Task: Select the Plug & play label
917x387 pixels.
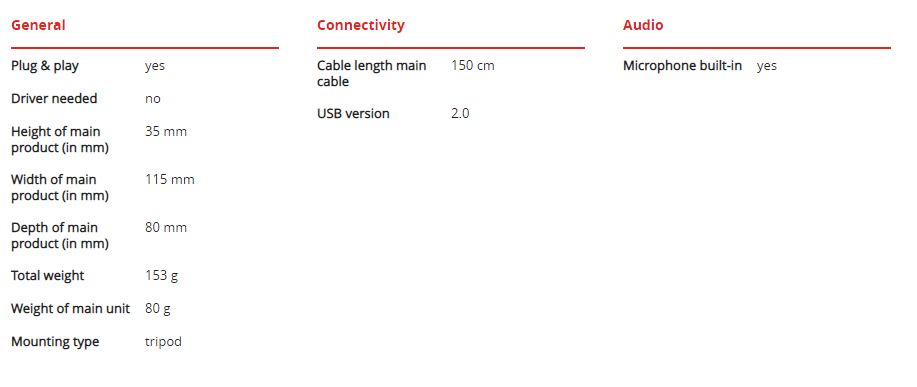Action: tap(45, 66)
